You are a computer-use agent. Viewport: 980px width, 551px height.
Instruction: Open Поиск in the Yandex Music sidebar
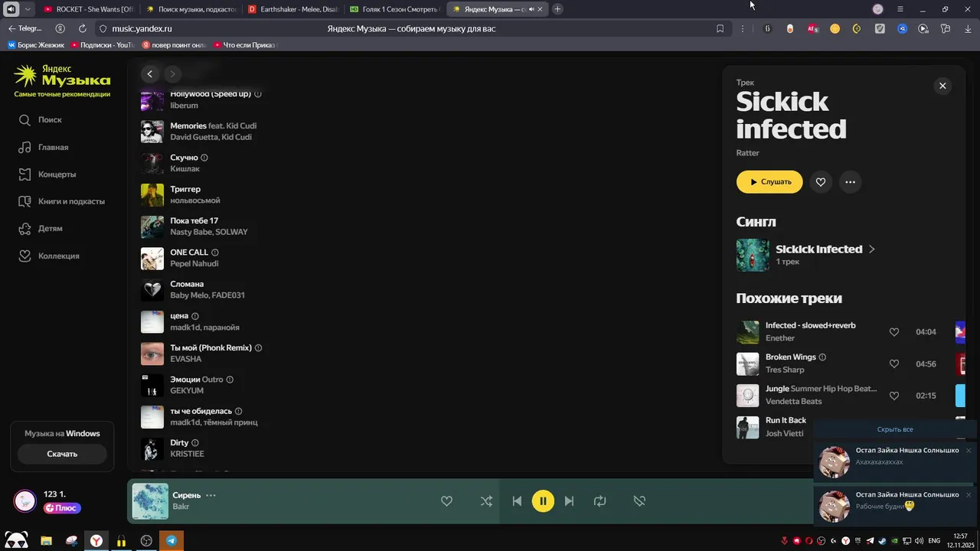pyautogui.click(x=41, y=120)
